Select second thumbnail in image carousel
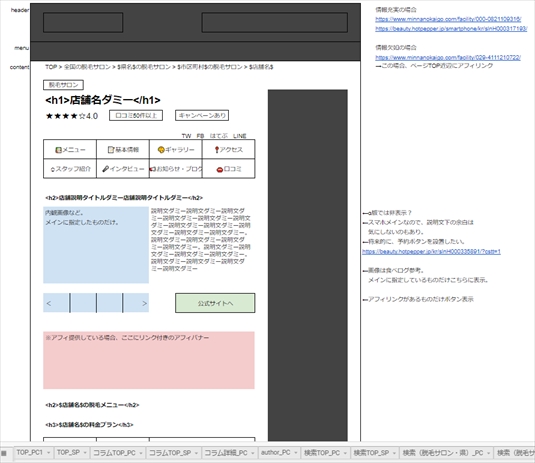Image resolution: width=535 pixels, height=463 pixels. click(x=83, y=303)
